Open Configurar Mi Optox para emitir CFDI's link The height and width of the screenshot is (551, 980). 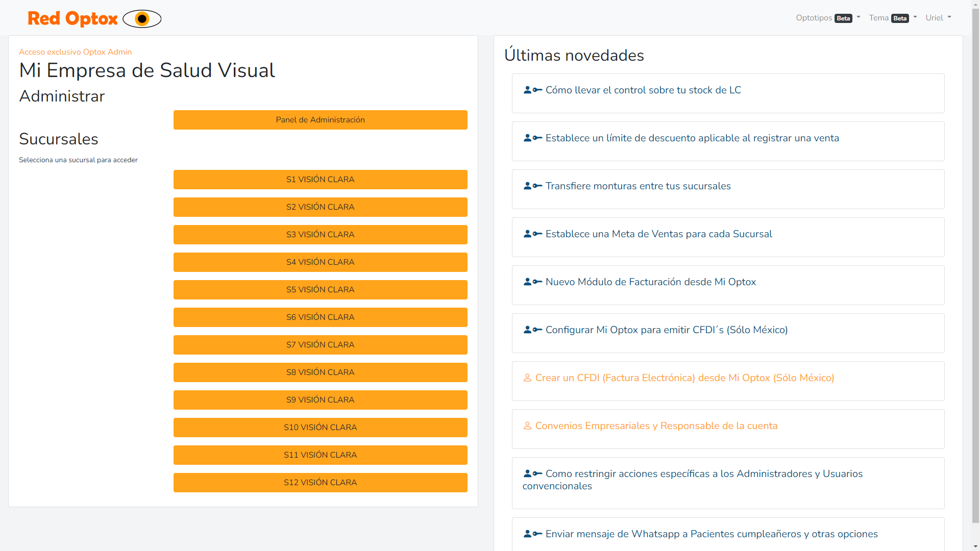(666, 330)
